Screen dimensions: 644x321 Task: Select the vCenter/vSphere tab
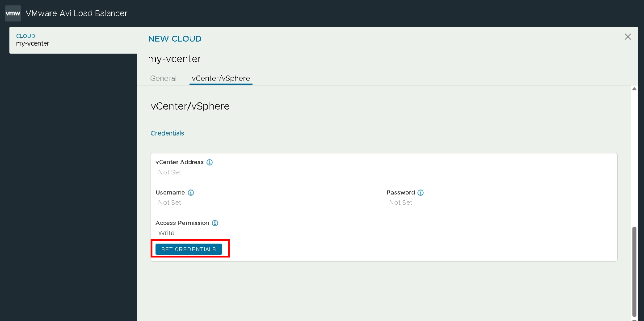tap(221, 78)
